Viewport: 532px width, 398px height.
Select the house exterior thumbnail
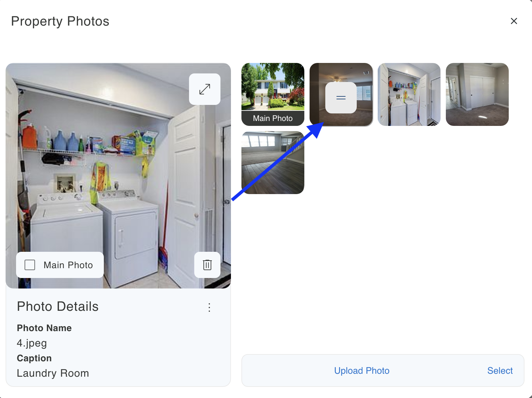coord(273,87)
